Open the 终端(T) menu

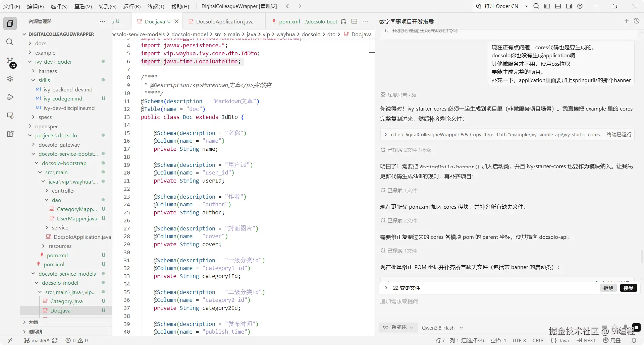156,6
